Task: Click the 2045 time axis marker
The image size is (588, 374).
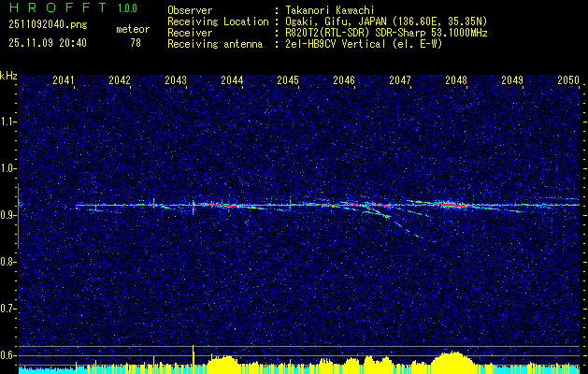Action: (x=288, y=80)
